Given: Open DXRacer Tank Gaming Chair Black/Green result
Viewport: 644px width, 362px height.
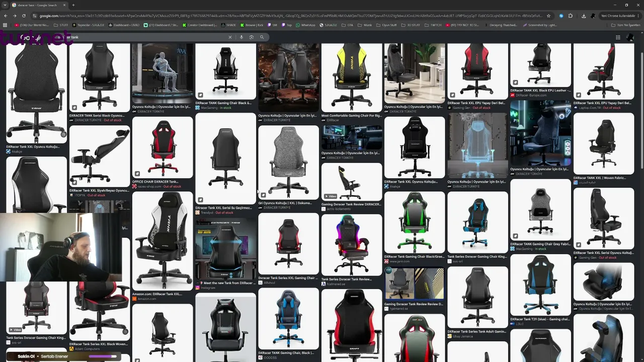Looking at the screenshot, I should click(x=414, y=256).
